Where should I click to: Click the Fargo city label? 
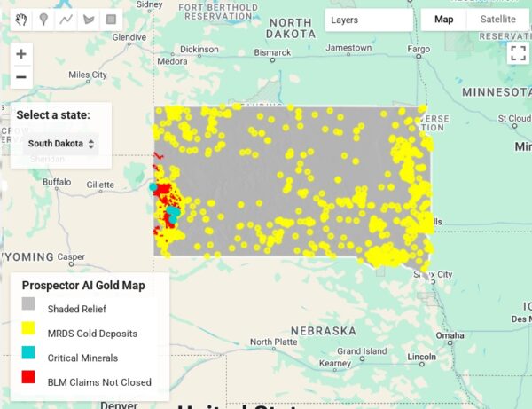point(419,49)
